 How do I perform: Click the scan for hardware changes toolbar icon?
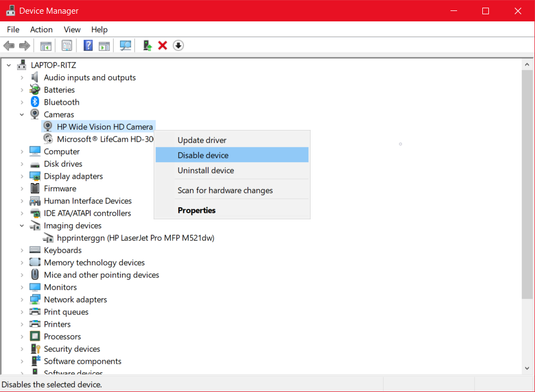[x=125, y=46]
